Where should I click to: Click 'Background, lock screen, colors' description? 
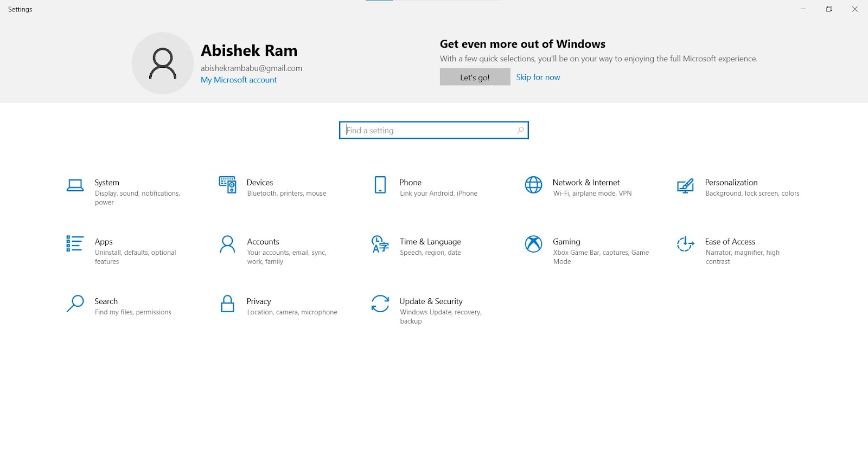pos(752,194)
